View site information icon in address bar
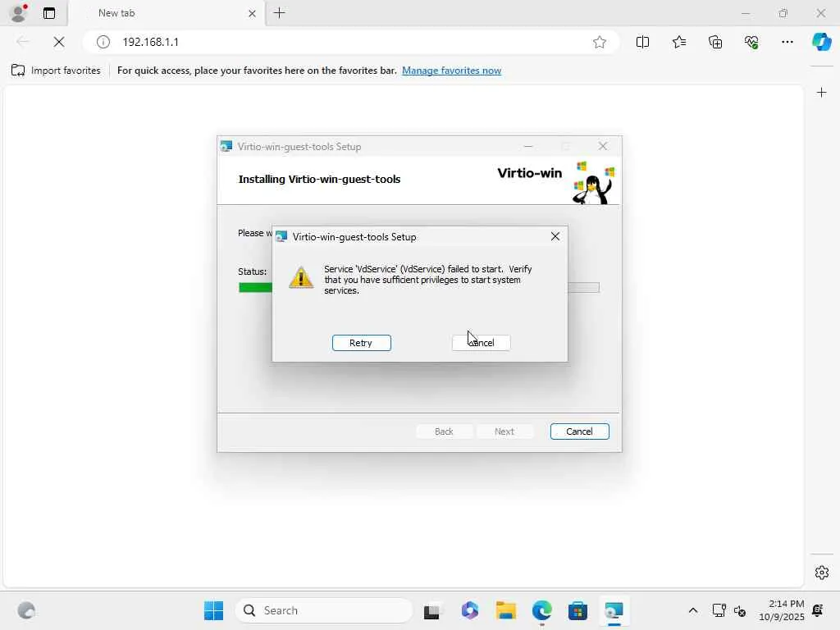 click(103, 42)
